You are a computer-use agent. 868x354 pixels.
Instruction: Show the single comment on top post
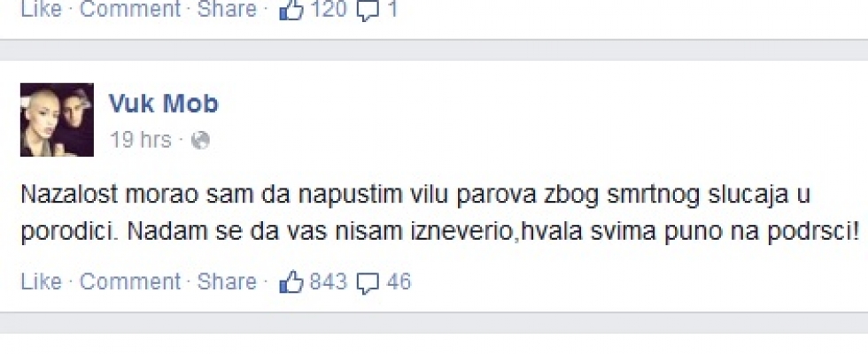coord(391,9)
